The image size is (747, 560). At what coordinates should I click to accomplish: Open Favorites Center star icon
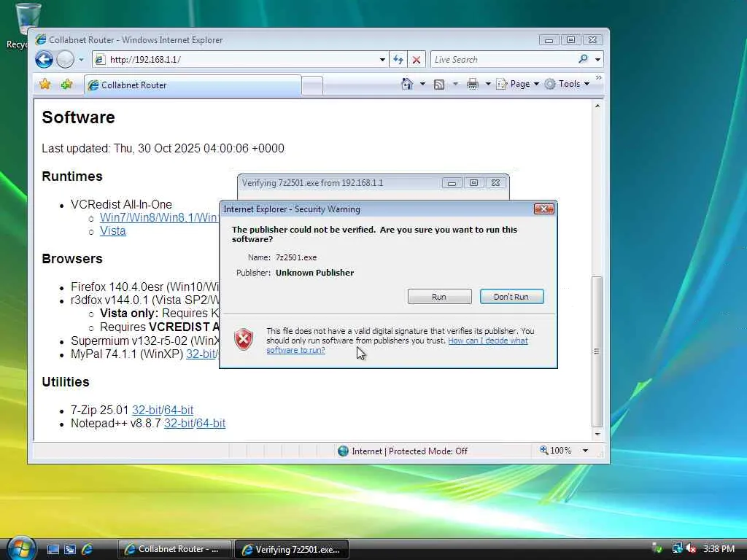point(45,85)
